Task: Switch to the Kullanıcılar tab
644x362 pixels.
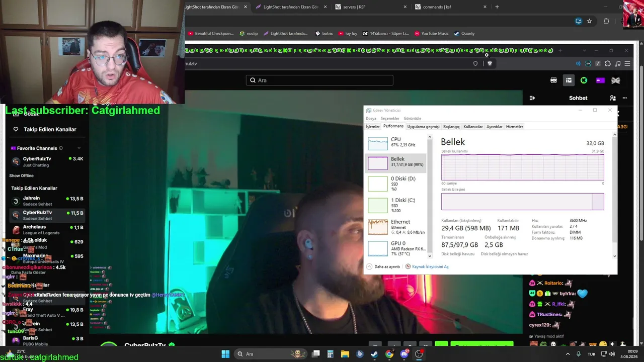Action: (473, 127)
